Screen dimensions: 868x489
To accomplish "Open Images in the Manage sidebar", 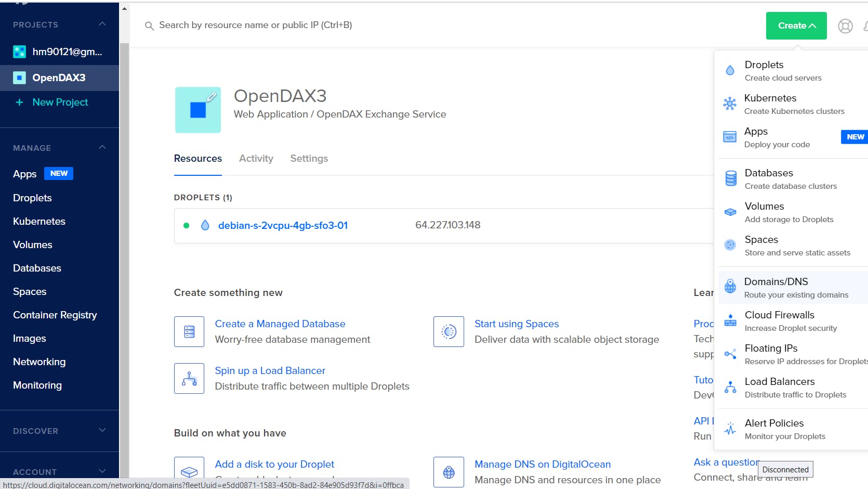I will click(x=30, y=338).
